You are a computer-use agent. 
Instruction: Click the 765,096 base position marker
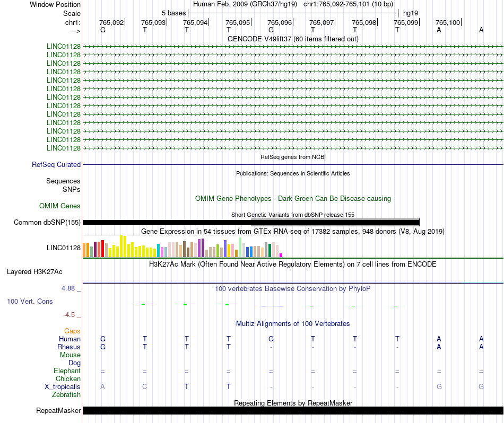[280, 22]
